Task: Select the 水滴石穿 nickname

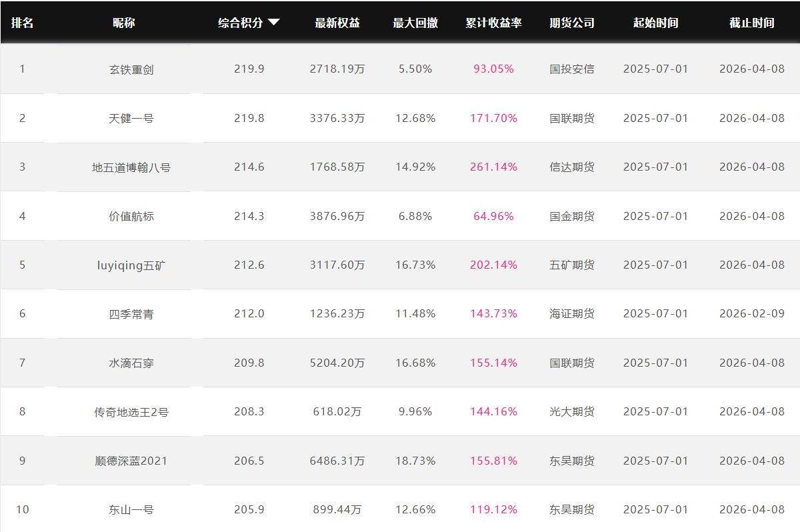Action: click(x=131, y=363)
